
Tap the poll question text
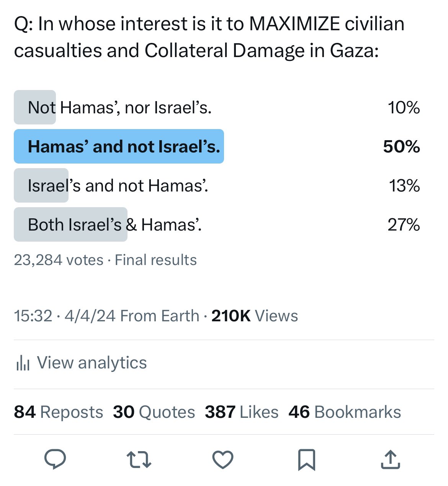(209, 37)
